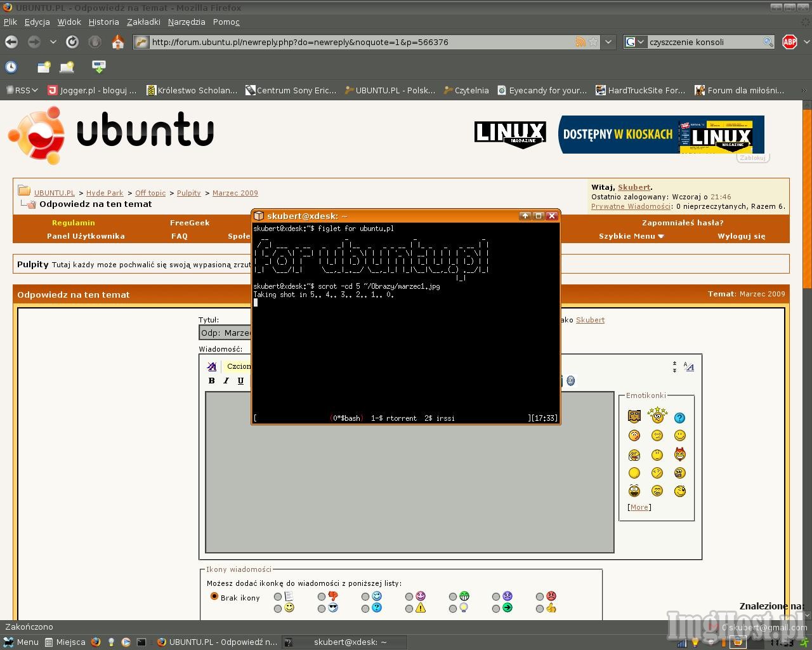Open the Pomoc menu
The height and width of the screenshot is (650, 812).
226,22
